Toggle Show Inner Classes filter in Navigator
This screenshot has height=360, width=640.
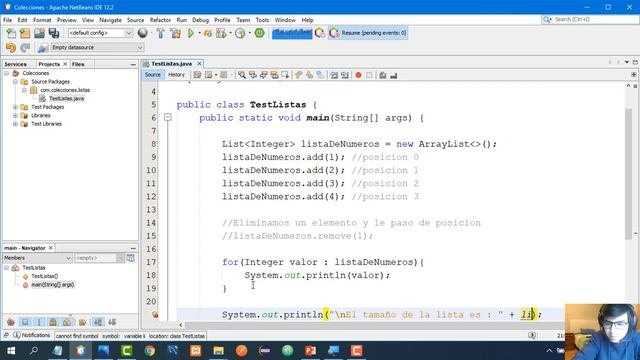(x=67, y=322)
